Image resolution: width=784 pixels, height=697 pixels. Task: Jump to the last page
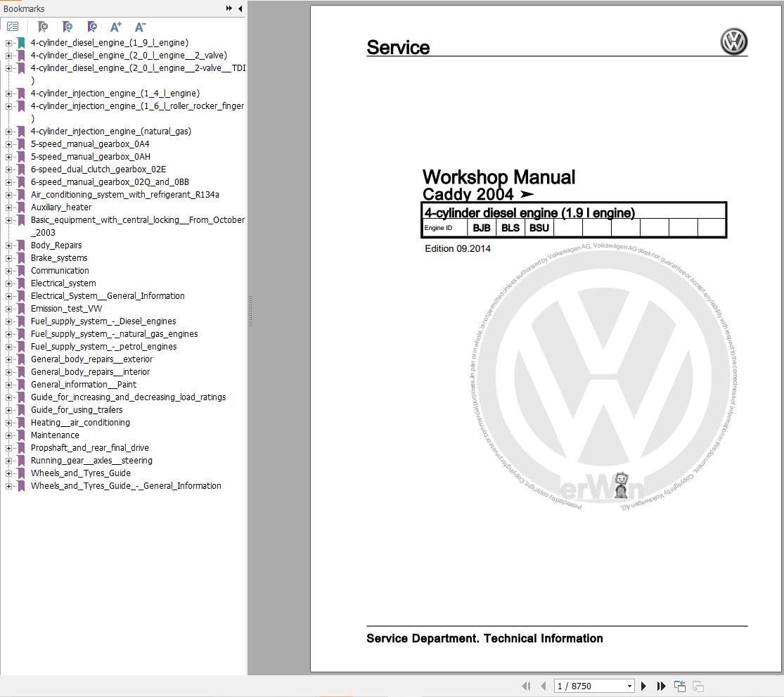pos(661,686)
